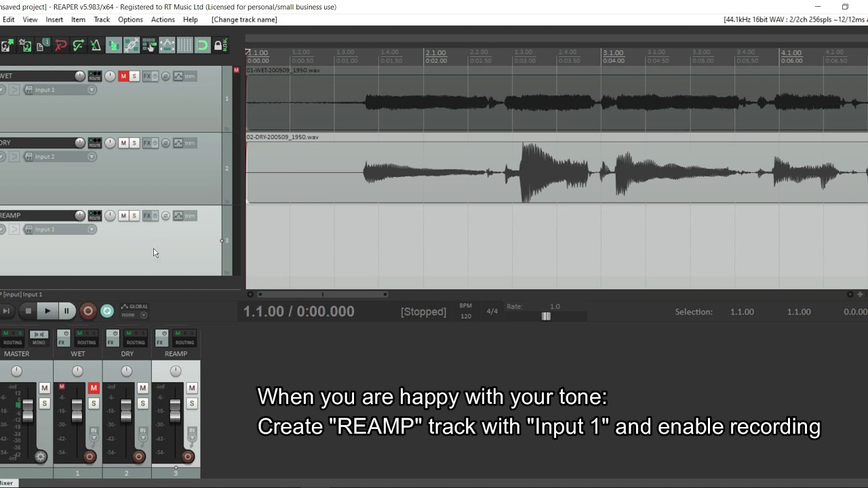Mute the REAMP track in track panel
868x488 pixels.
(x=123, y=216)
